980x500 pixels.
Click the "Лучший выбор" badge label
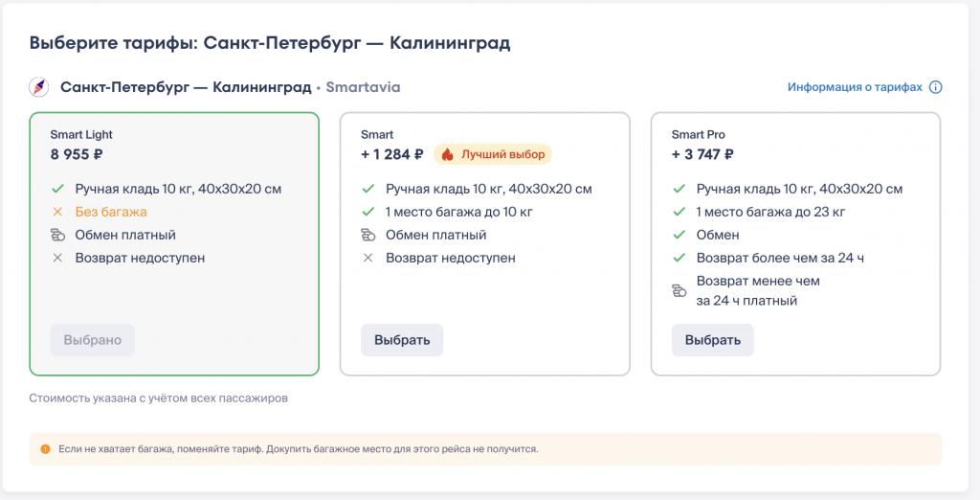click(502, 154)
